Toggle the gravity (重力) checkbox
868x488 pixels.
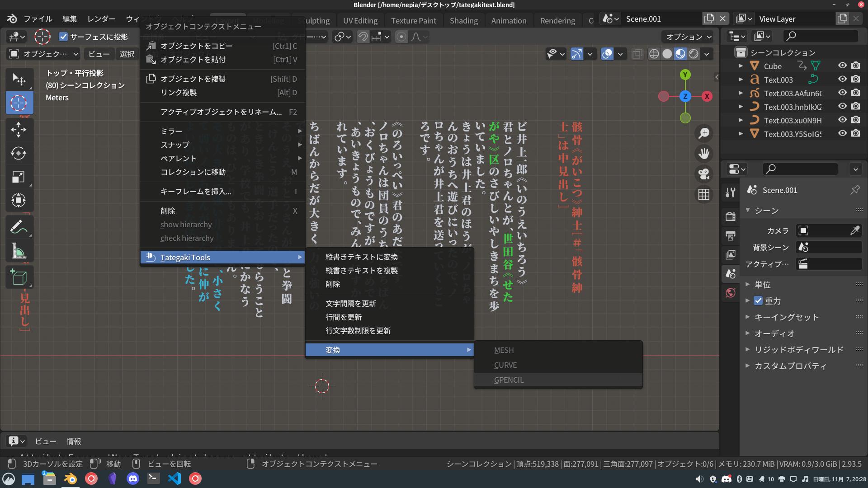pos(758,300)
